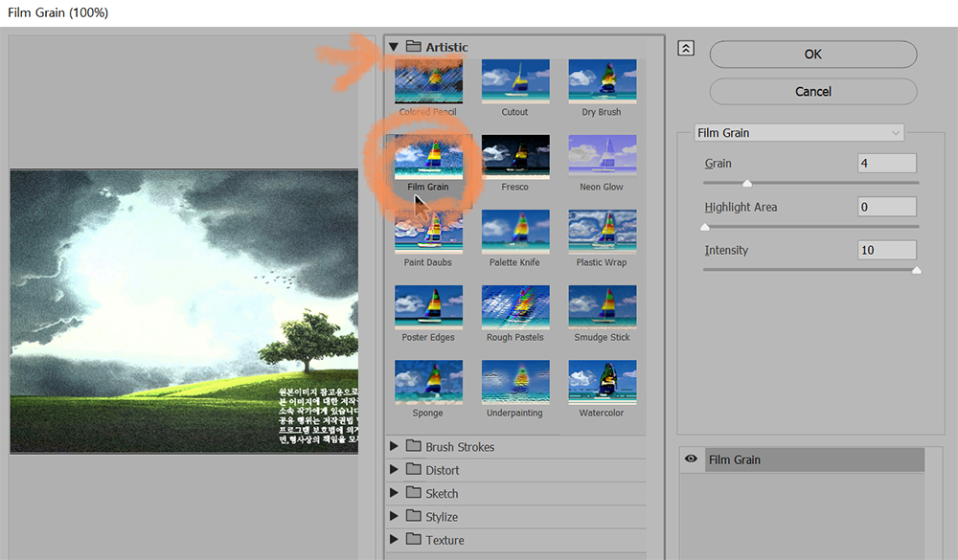Screen dimensions: 958x560
Task: Click the Sketch folder icon
Action: [414, 492]
